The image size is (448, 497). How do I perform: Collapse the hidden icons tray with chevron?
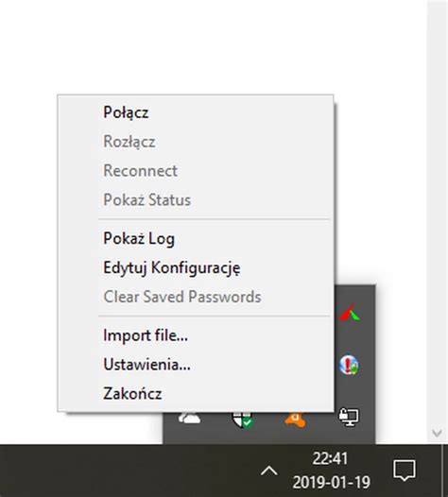268,471
